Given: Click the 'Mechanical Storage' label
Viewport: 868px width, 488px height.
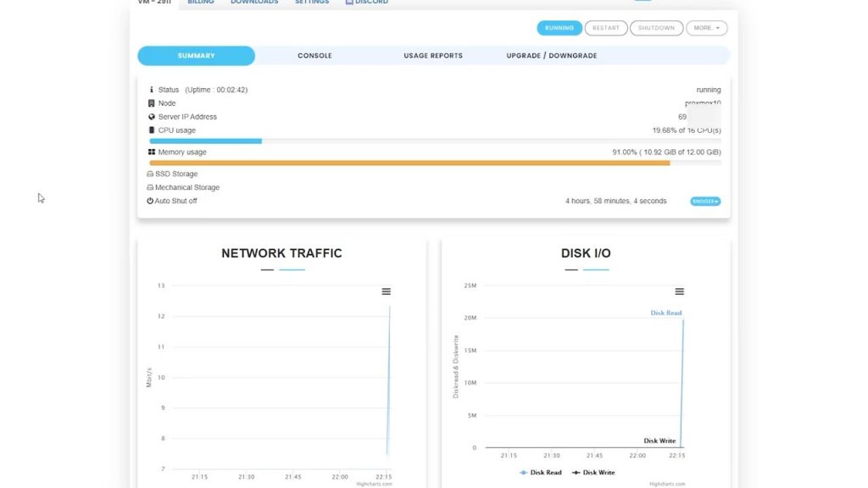Looking at the screenshot, I should tap(187, 187).
